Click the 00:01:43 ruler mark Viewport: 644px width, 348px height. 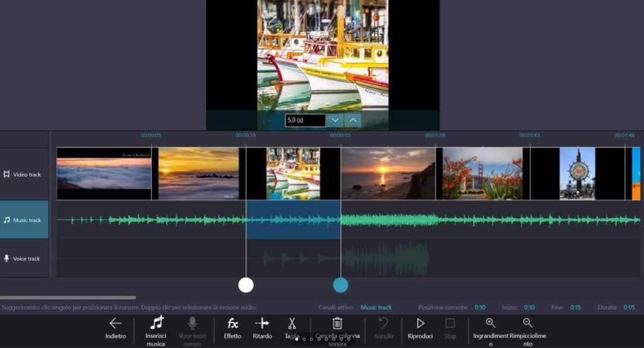coord(530,135)
